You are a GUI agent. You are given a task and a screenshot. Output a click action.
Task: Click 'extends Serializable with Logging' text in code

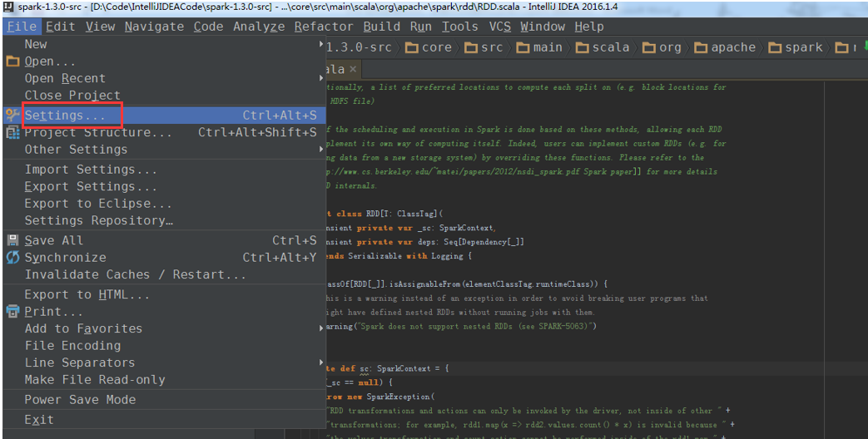click(399, 256)
